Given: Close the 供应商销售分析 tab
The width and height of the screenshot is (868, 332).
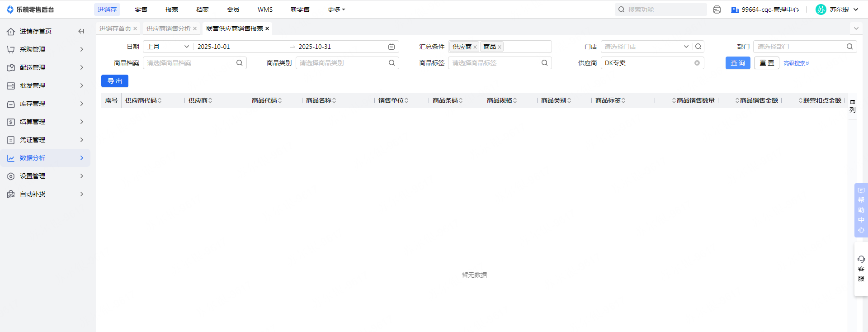Looking at the screenshot, I should click(x=195, y=28).
